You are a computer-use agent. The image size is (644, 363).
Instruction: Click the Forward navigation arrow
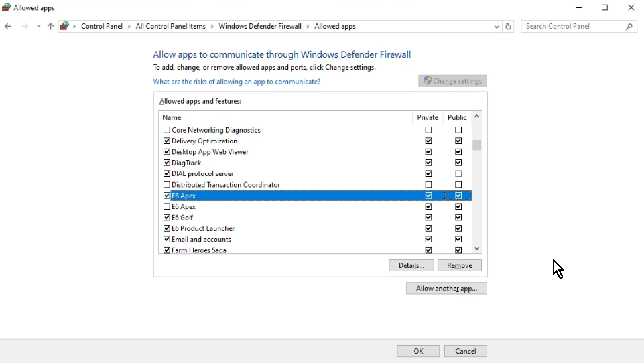(x=25, y=26)
